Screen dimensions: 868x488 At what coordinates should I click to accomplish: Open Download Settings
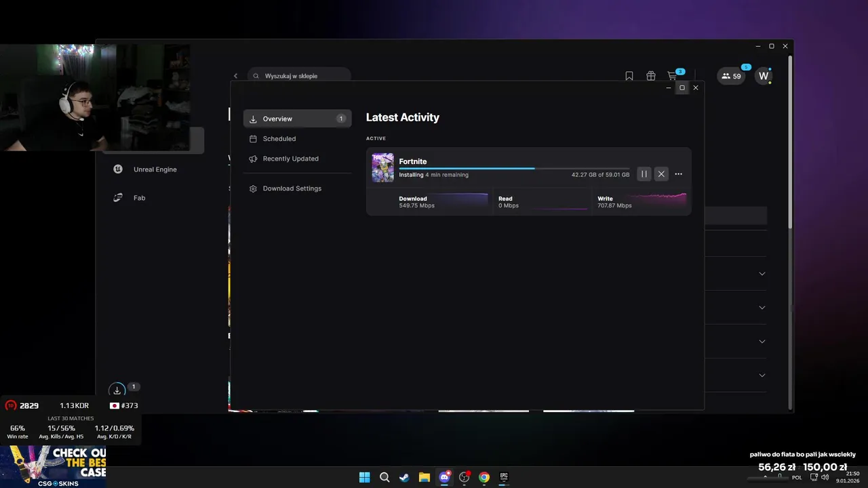click(x=297, y=188)
